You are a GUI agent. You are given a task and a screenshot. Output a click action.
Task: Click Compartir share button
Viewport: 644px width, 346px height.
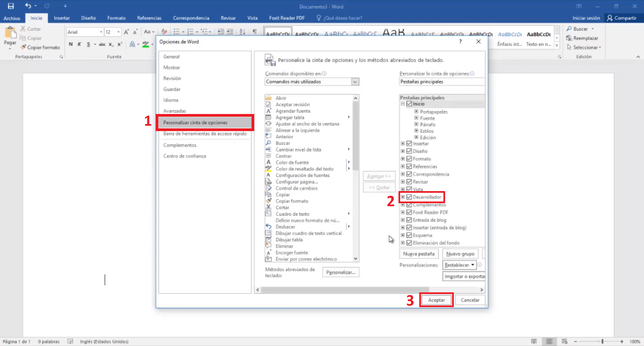[x=622, y=18]
